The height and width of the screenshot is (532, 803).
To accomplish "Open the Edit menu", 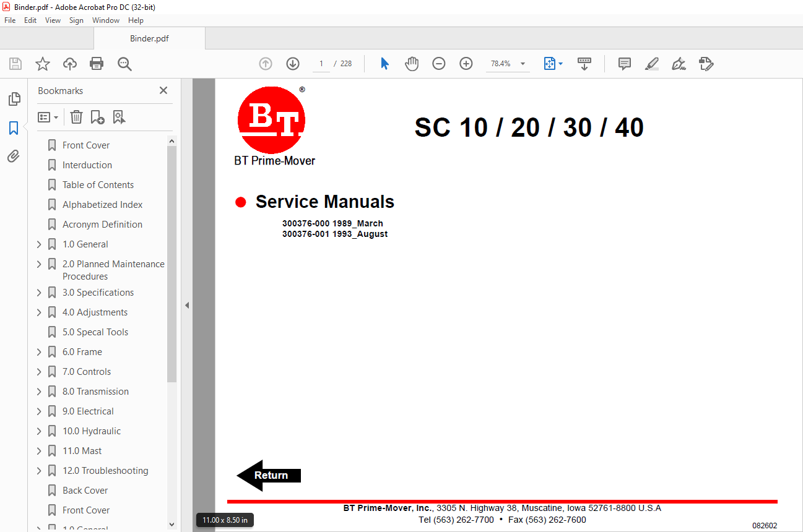I will 30,20.
